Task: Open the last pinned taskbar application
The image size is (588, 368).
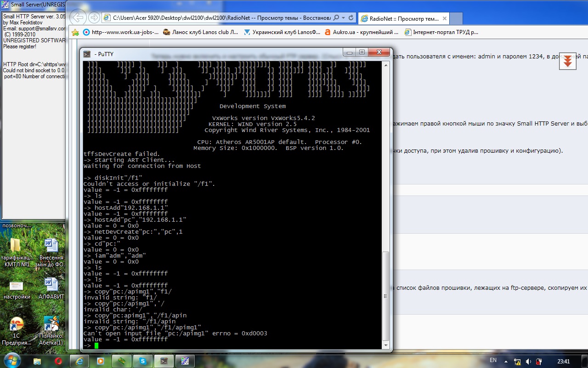Action: coord(185,361)
